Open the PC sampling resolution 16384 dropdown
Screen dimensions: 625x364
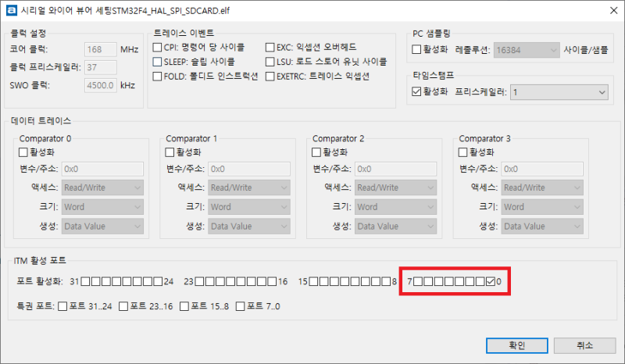[x=527, y=50]
